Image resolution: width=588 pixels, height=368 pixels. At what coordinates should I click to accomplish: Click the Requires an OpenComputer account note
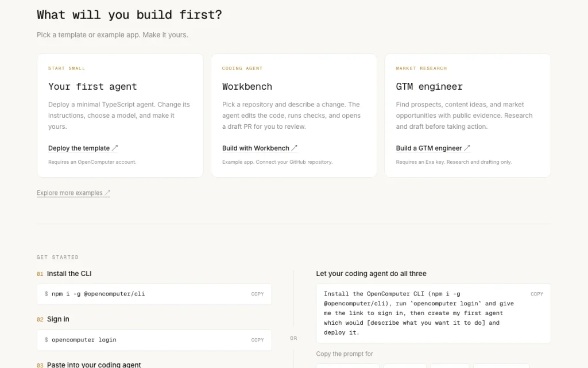tap(92, 162)
